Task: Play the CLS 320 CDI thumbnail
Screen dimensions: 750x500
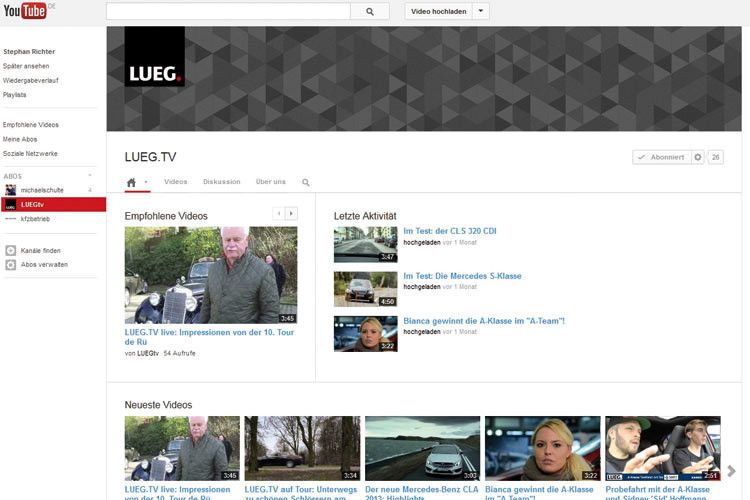Action: 365,244
